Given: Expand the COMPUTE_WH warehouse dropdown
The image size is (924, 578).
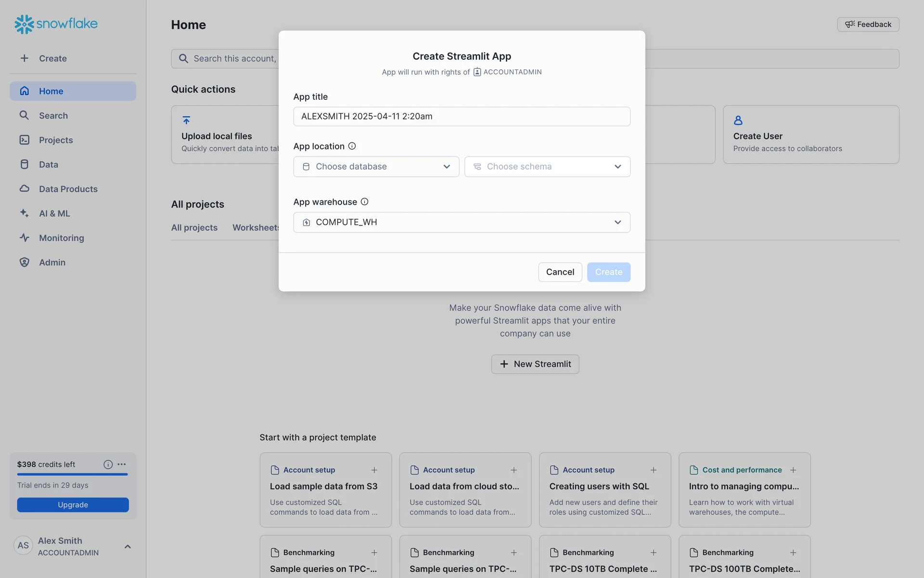Looking at the screenshot, I should [x=461, y=223].
